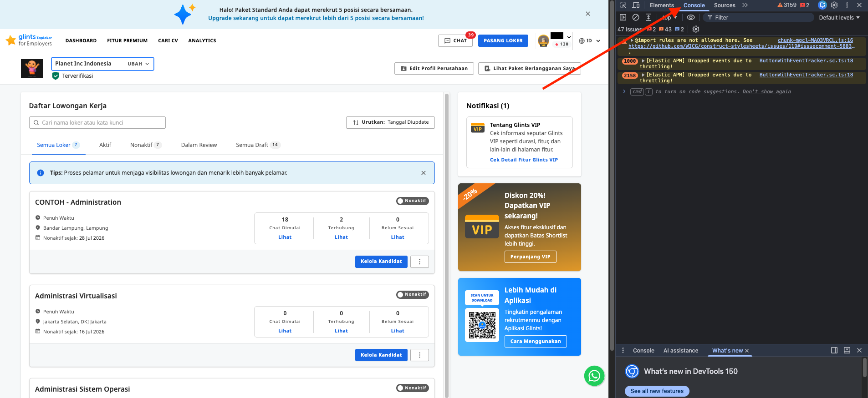Image resolution: width=868 pixels, height=398 pixels.
Task: Open Cek Detail Fitur Glints VIP link
Action: pyautogui.click(x=524, y=160)
